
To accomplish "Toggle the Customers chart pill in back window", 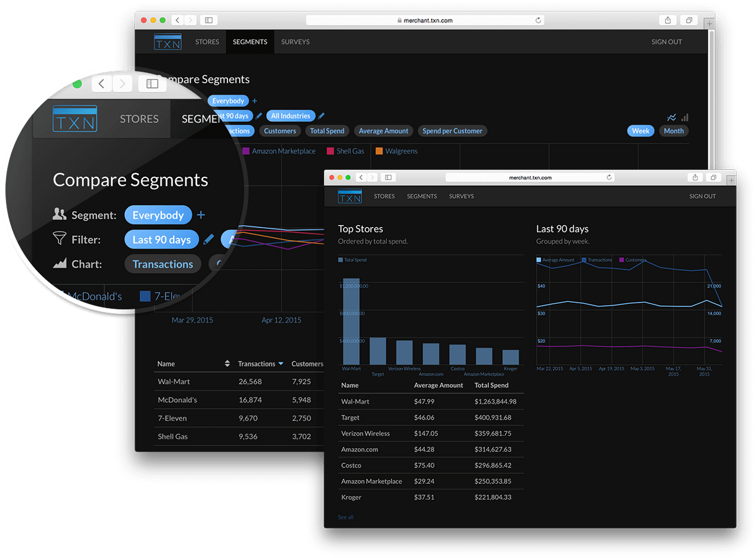I will 280,131.
